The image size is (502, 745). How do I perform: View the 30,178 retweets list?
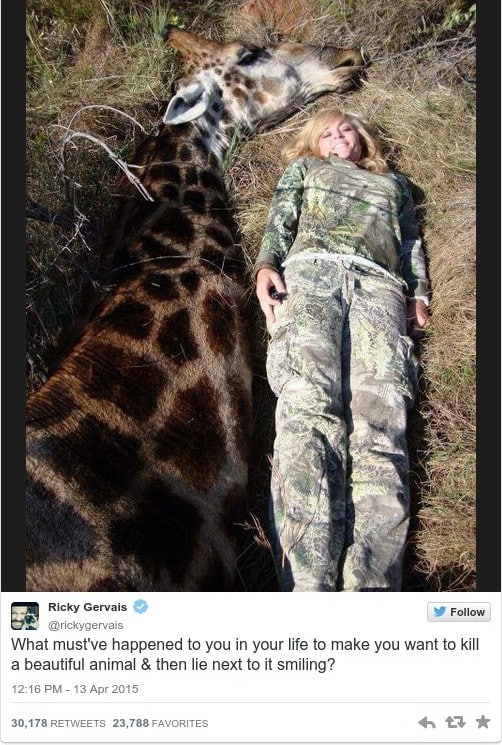(58, 723)
